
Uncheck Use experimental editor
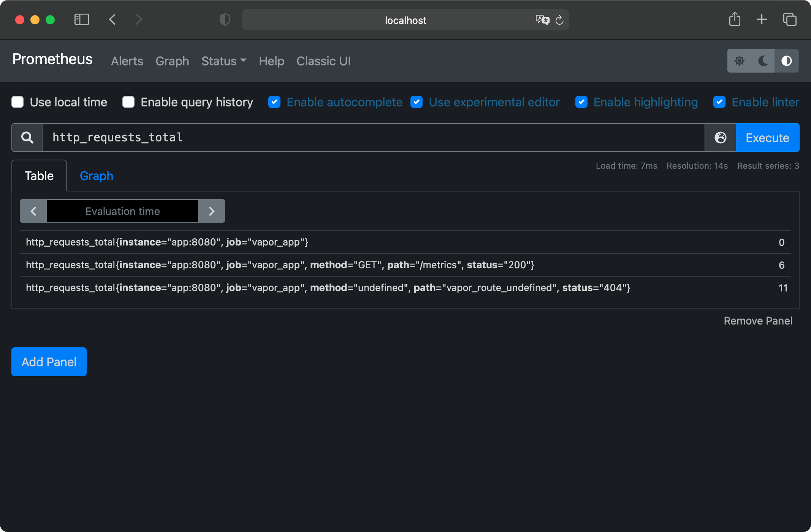pyautogui.click(x=417, y=102)
